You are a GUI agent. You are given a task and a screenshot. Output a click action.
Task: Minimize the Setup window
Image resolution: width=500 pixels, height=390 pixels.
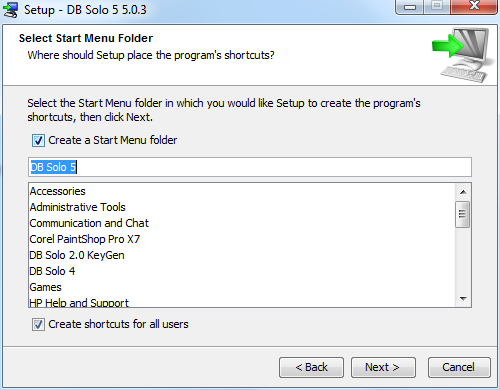point(410,7)
